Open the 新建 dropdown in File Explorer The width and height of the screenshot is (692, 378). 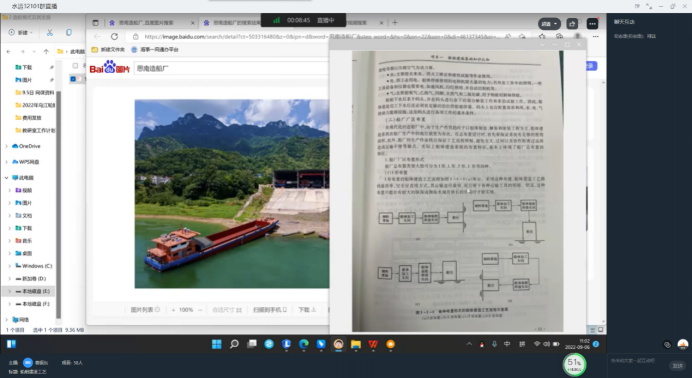[x=21, y=33]
